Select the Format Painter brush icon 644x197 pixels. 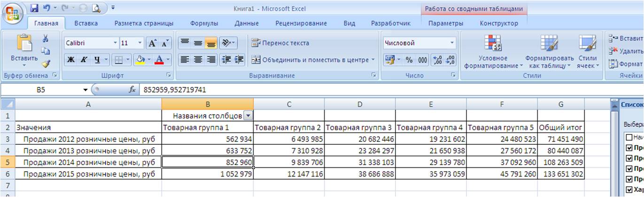pos(46,63)
